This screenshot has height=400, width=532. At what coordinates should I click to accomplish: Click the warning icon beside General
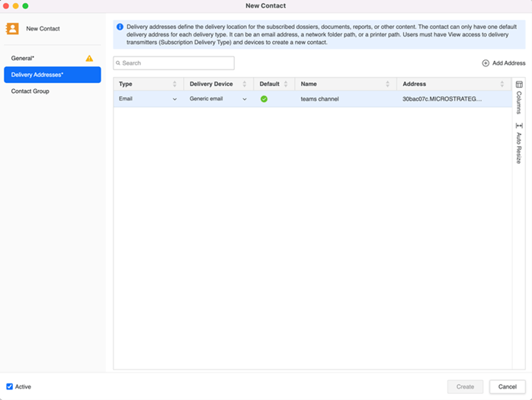[89, 58]
